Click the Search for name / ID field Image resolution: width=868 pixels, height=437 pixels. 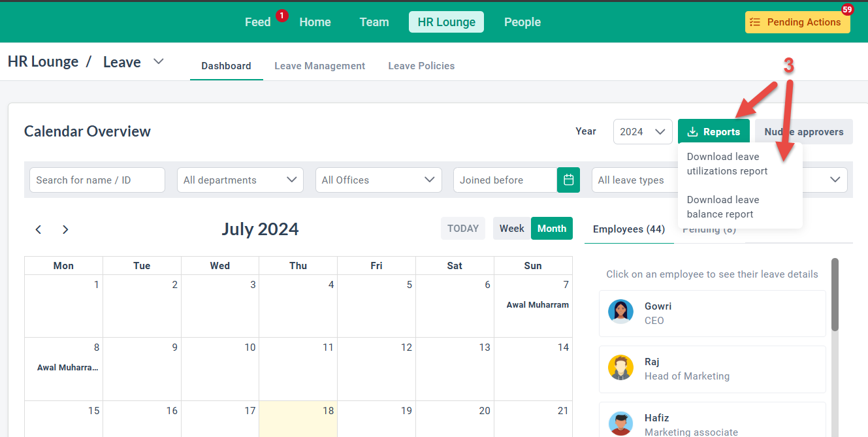click(97, 180)
